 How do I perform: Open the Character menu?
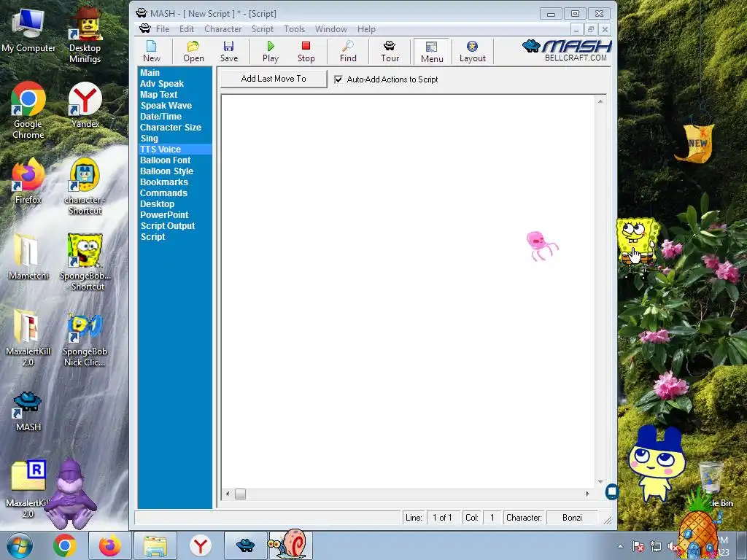coord(223,29)
